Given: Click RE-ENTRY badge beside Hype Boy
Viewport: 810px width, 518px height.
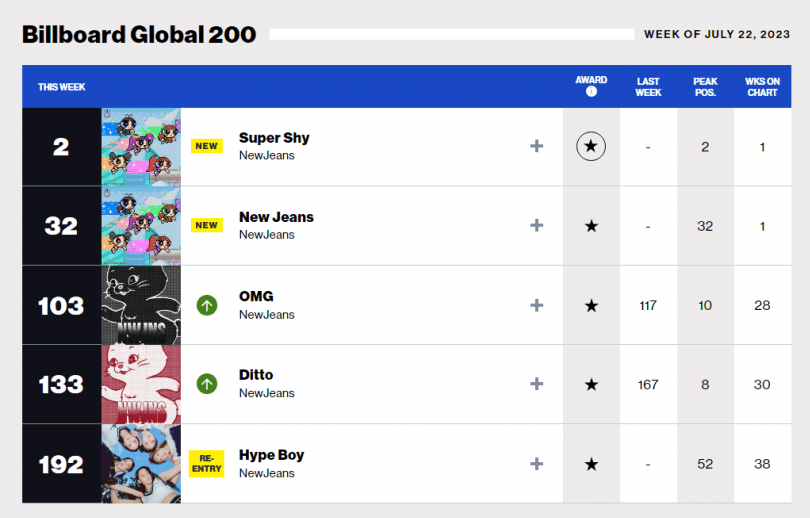Looking at the screenshot, I should 207,464.
